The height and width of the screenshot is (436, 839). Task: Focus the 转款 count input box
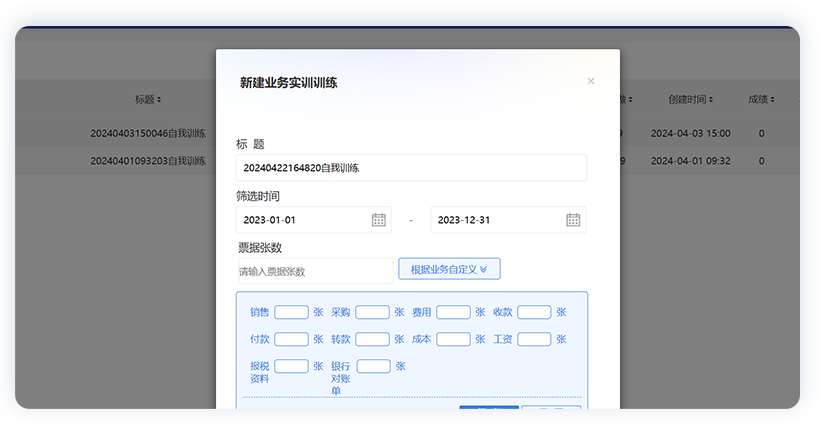[372, 339]
